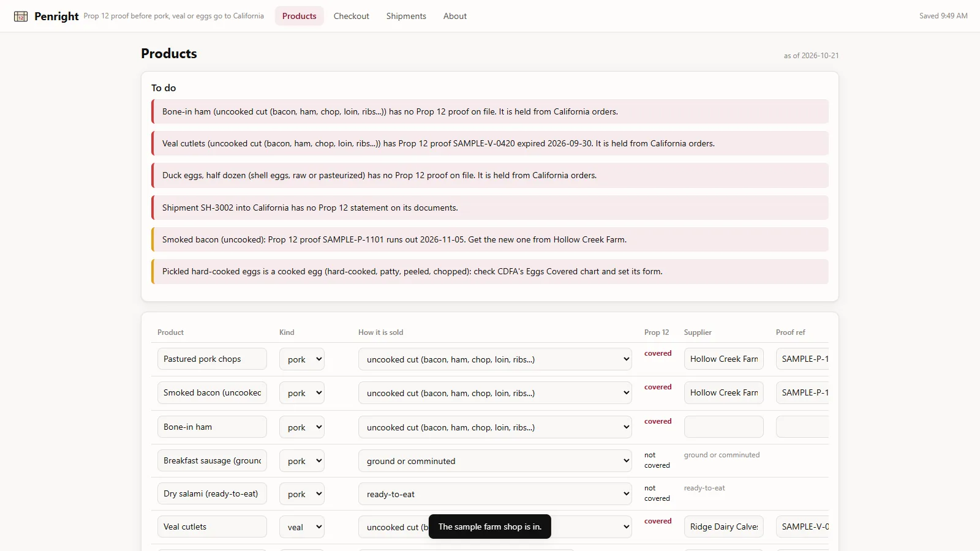Expand How it is sold for Bone-in ham
The width and height of the screenshot is (980, 551).
pyautogui.click(x=495, y=427)
